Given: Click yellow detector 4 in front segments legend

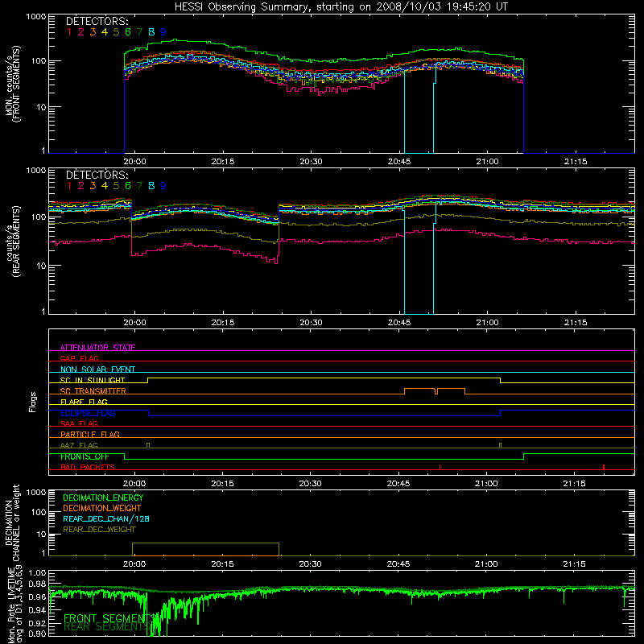Looking at the screenshot, I should click(105, 32).
